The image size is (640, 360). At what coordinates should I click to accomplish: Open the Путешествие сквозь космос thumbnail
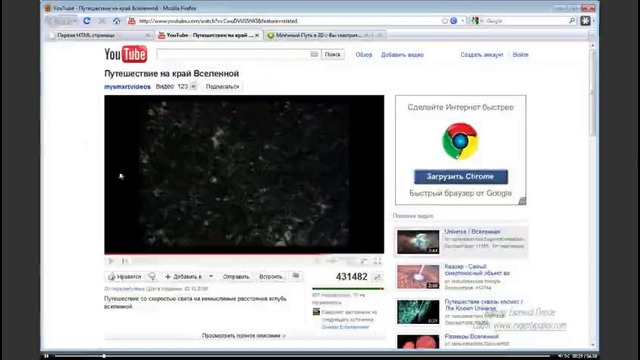pyautogui.click(x=418, y=312)
